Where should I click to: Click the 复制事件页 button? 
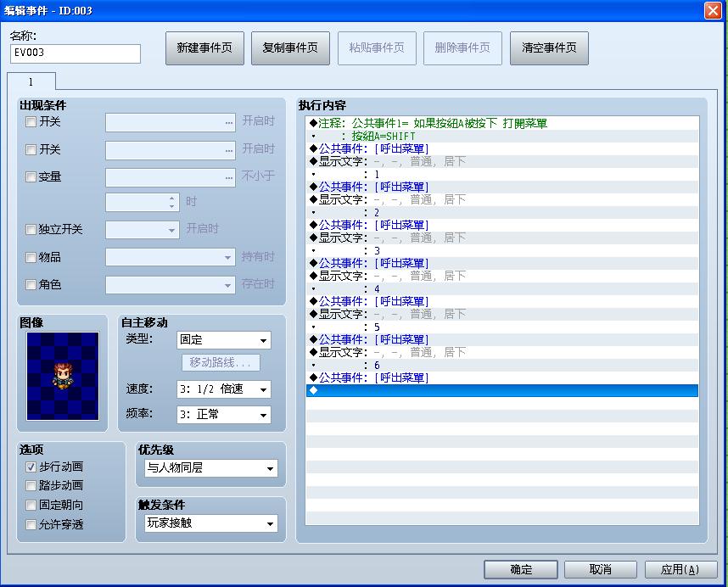290,48
